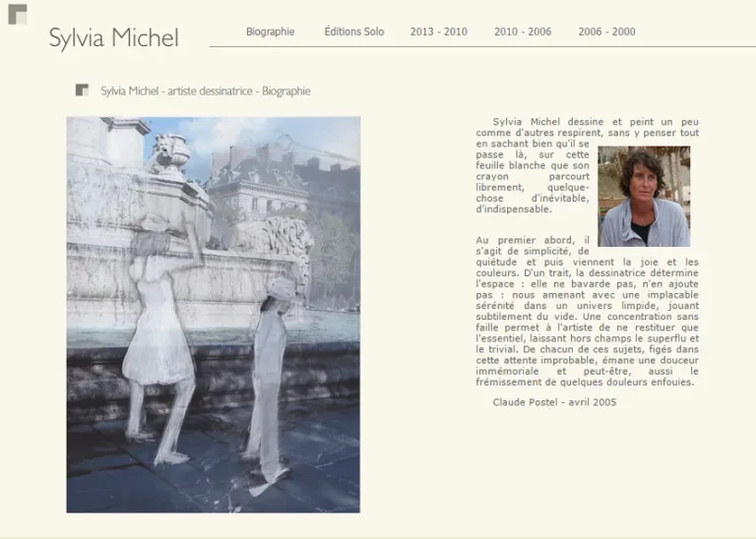This screenshot has height=539, width=756.
Task: Select the 2010 - 2006 menu item
Action: pos(523,31)
